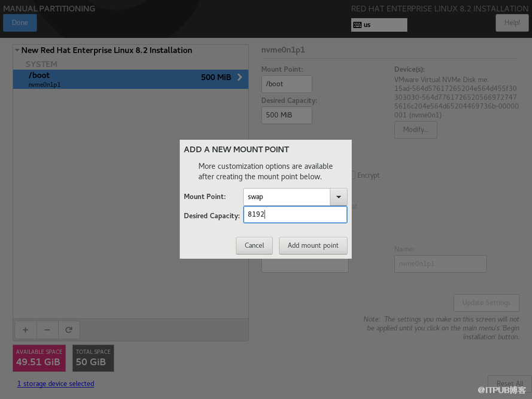Cancel the new mount point dialog
532x399 pixels.
click(254, 245)
